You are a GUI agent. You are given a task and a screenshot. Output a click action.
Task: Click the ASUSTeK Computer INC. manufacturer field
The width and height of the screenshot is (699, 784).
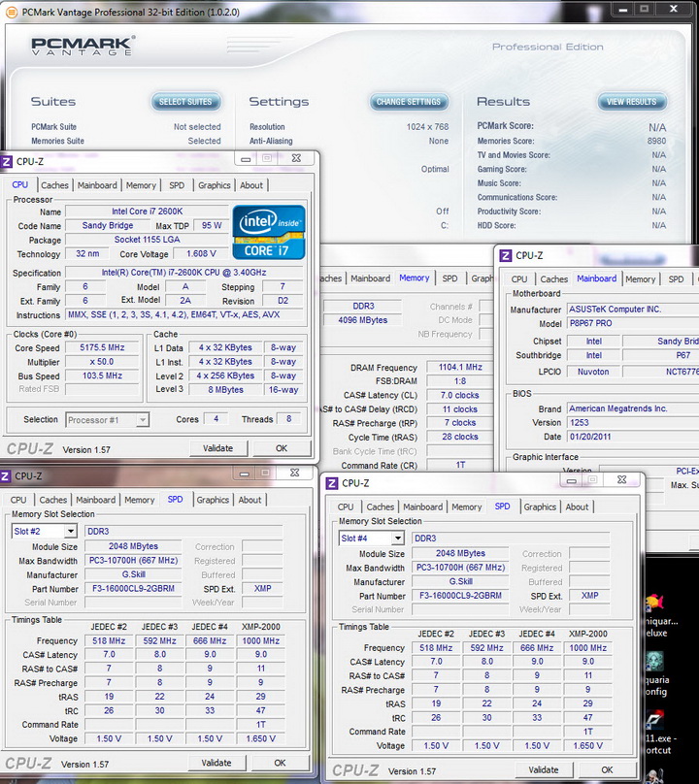tap(633, 309)
